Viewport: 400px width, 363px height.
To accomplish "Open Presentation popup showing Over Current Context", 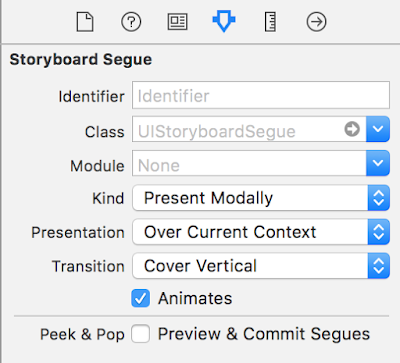I will [261, 232].
